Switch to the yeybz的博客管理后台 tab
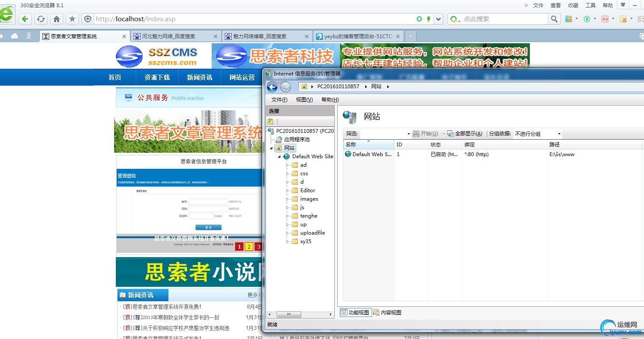Screen dimensions: 644x339 358,36
